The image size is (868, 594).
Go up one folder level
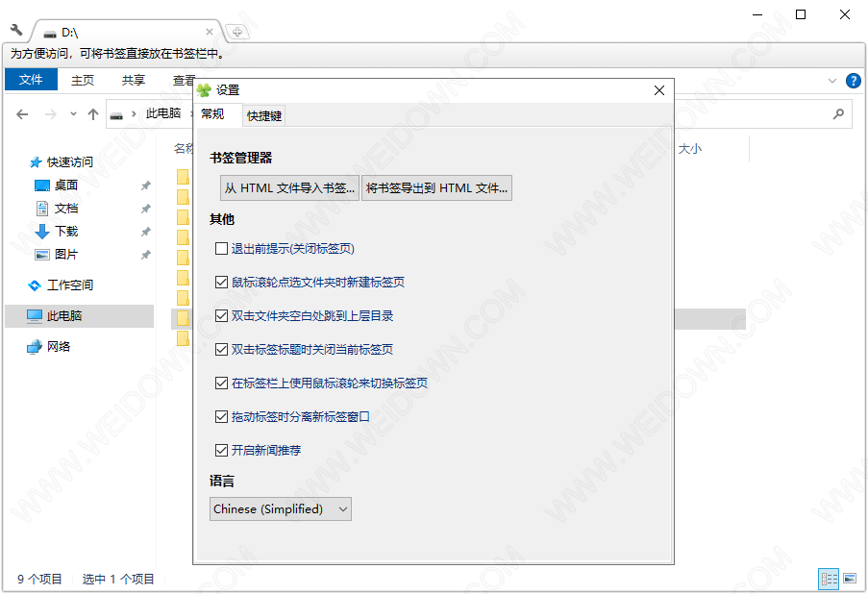pos(93,114)
